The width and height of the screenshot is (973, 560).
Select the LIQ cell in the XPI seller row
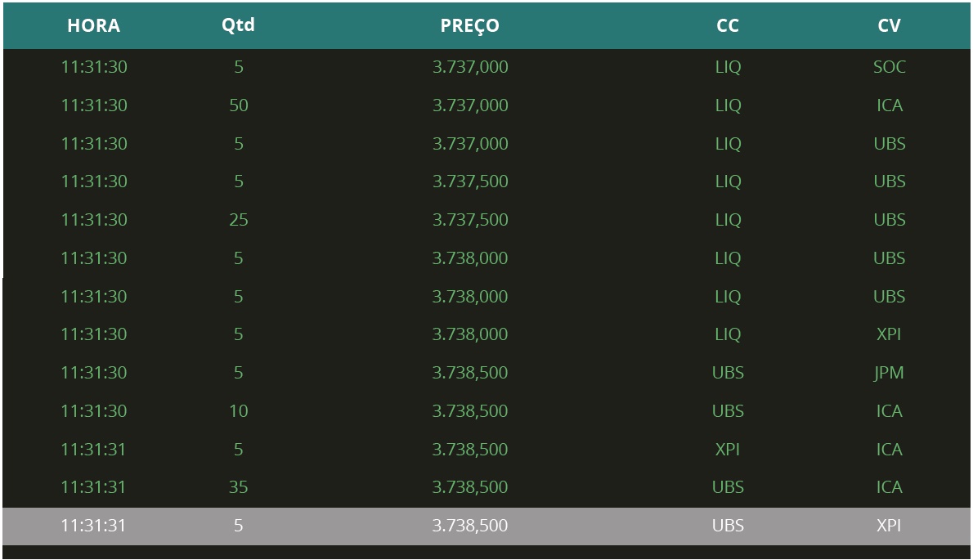728,334
